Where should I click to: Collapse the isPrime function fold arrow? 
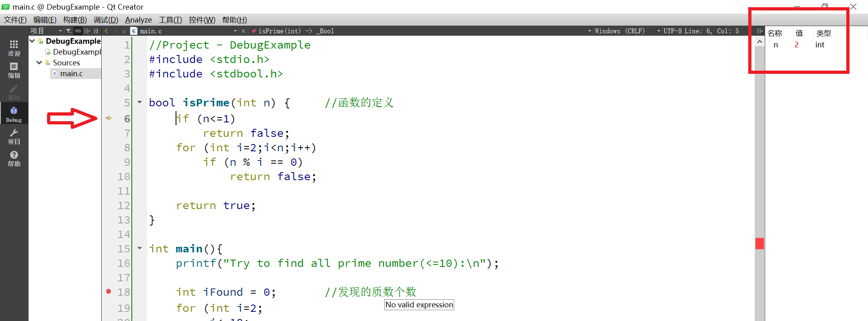click(x=140, y=102)
